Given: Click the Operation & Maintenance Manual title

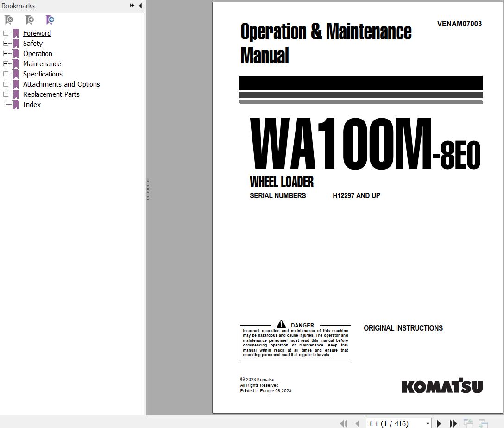Looking at the screenshot, I should tap(326, 43).
